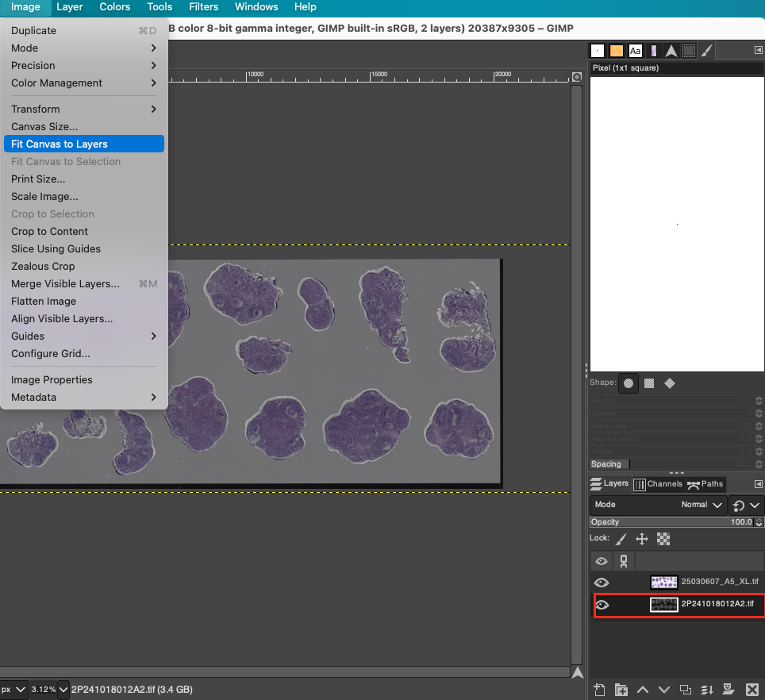
Task: Open the Fonts dialog tab
Action: point(635,51)
